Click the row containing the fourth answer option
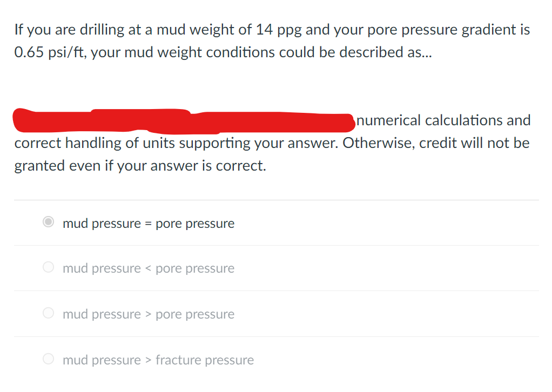The height and width of the screenshot is (392, 552). tap(276, 360)
